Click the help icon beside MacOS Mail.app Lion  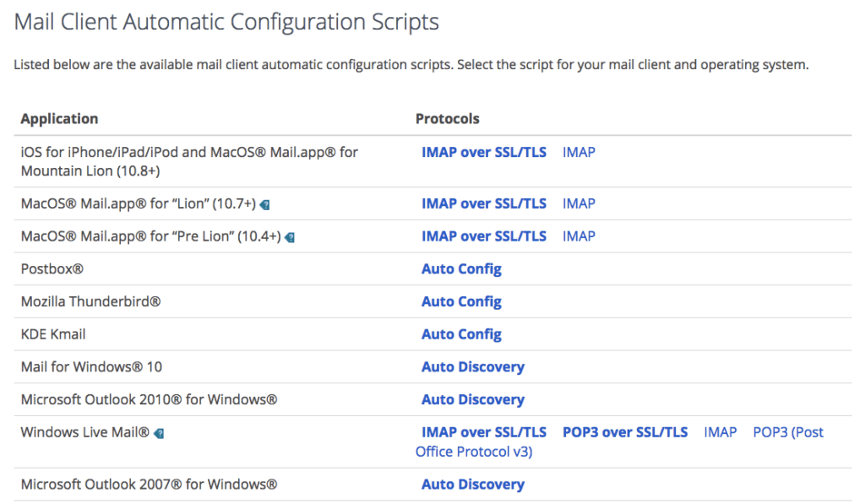(x=264, y=204)
